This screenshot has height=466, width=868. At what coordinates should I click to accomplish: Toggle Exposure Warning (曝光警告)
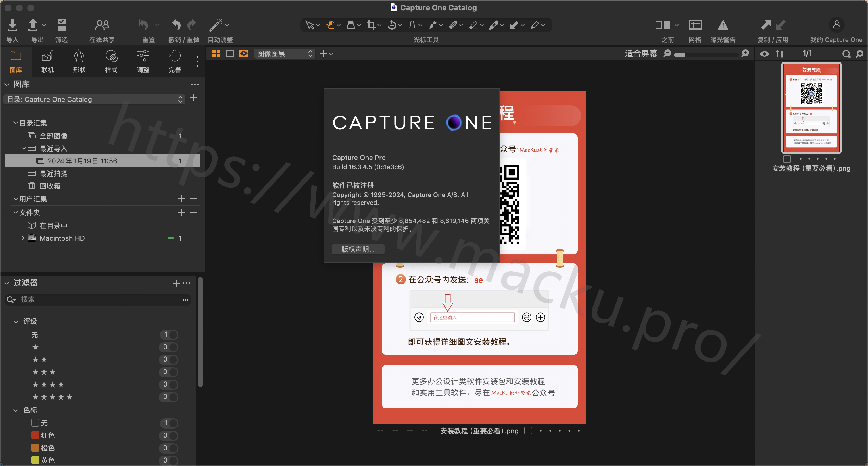point(723,25)
